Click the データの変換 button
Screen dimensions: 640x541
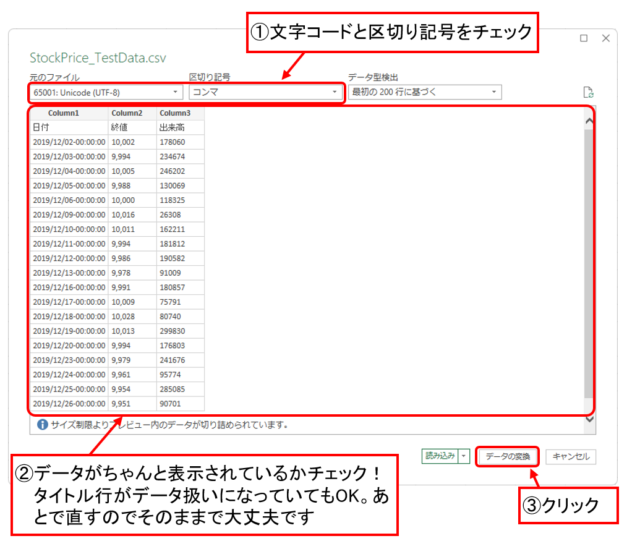point(507,456)
